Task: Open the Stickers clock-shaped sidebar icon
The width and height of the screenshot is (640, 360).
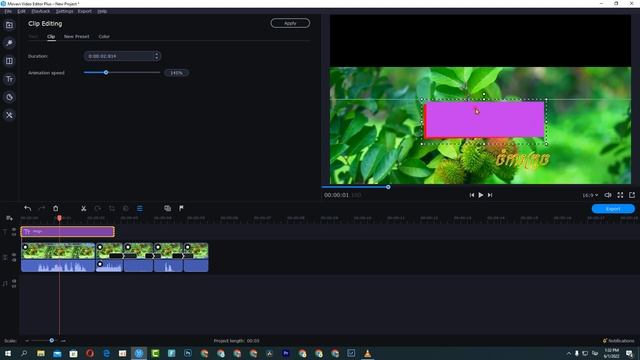Action: [x=9, y=97]
